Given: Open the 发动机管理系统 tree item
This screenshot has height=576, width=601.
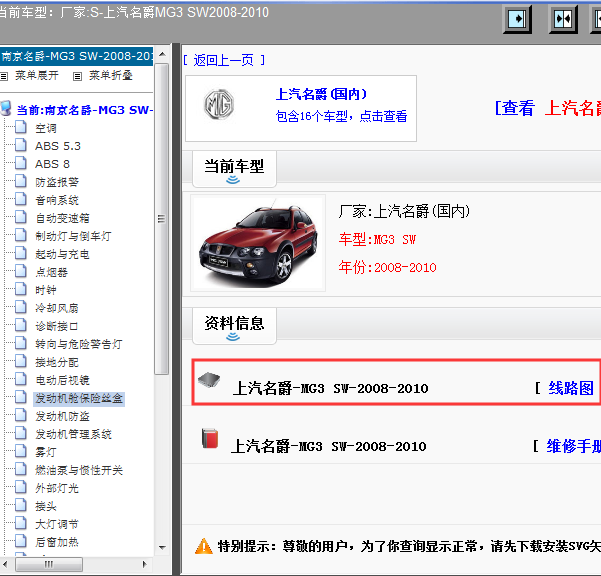Looking at the screenshot, I should pyautogui.click(x=73, y=434).
